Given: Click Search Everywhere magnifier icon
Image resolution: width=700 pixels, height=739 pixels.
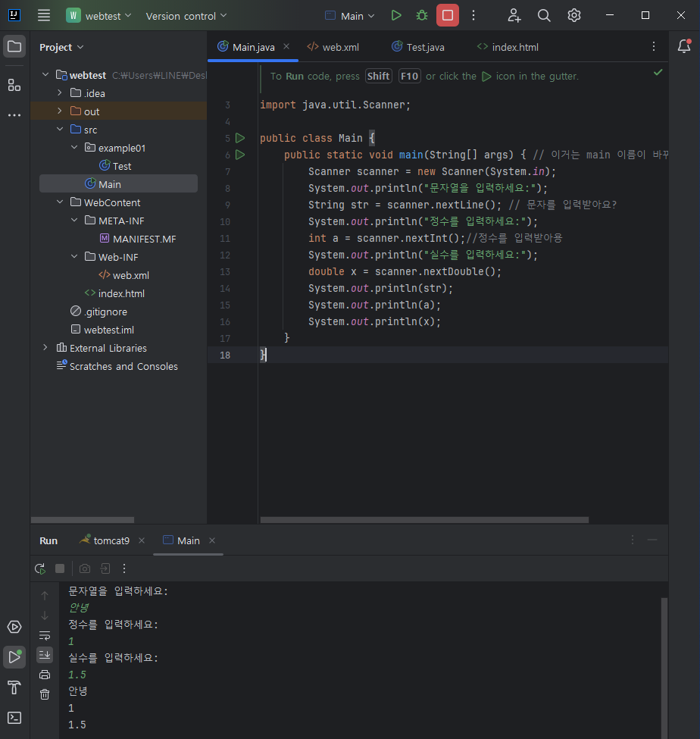Looking at the screenshot, I should [544, 16].
